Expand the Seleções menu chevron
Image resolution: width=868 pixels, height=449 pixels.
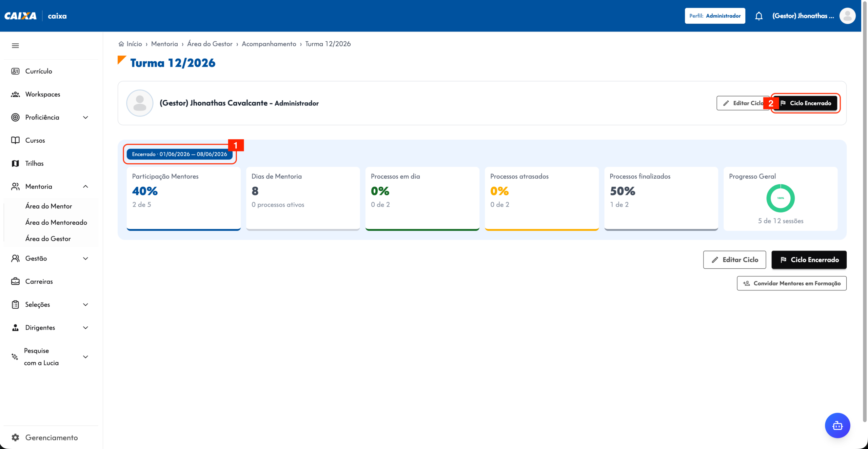point(85,304)
